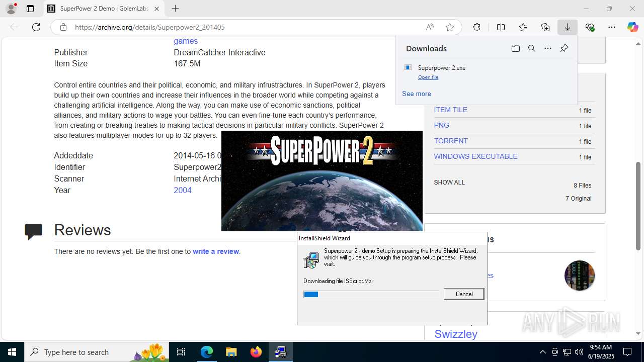
Task: Switch to the installer taskbar icon
Action: point(280,352)
